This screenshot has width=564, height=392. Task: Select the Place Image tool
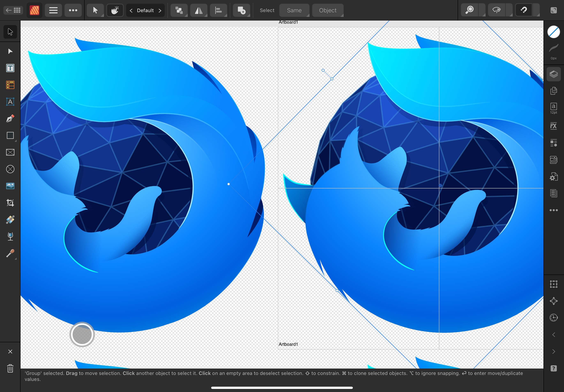coord(10,186)
